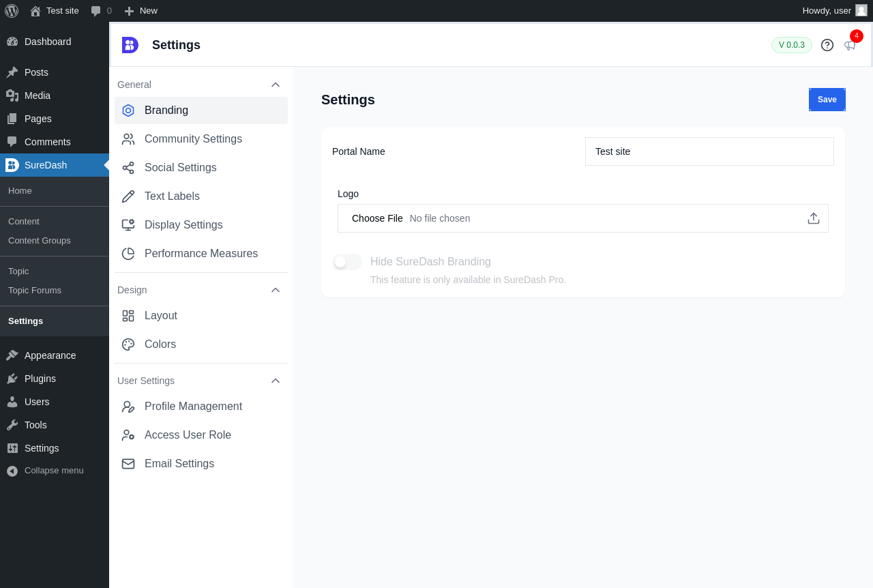This screenshot has width=873, height=588.
Task: Click the Portal Name text field
Action: coord(709,151)
